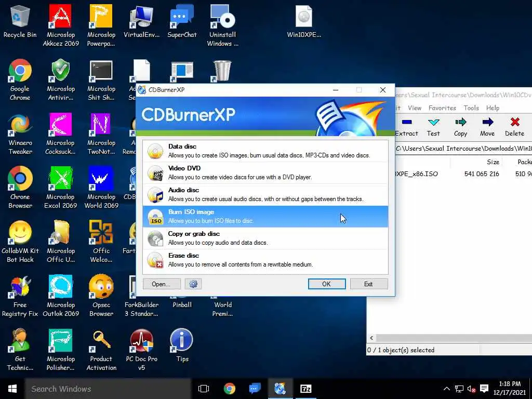Select the CollabVM Kit Bot Hack icon

pos(20,242)
